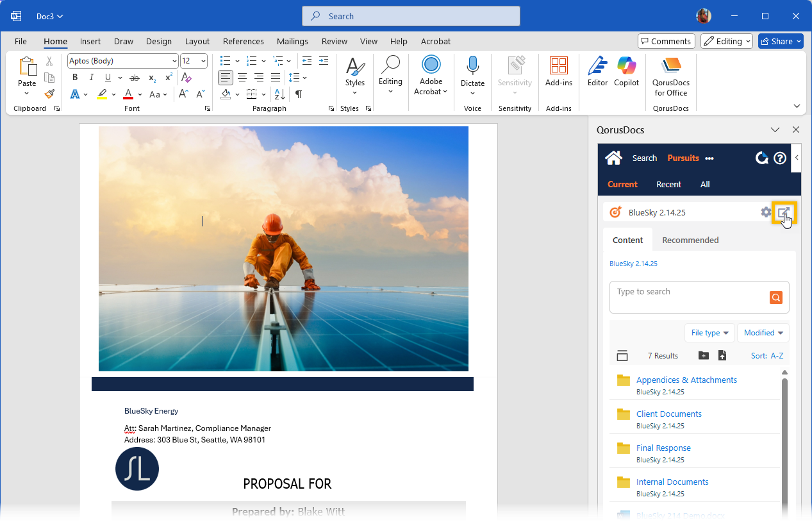Switch to the Recommended tab
This screenshot has width=812, height=522.
coord(690,240)
